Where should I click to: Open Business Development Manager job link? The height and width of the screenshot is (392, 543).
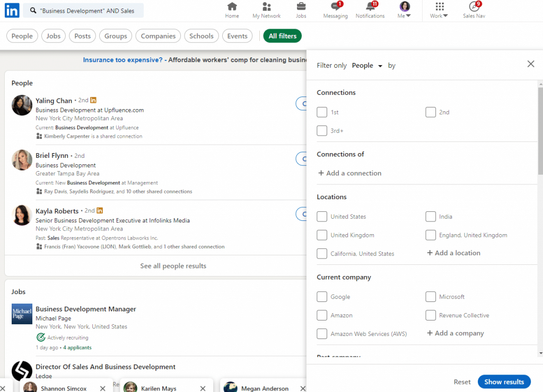pos(86,309)
